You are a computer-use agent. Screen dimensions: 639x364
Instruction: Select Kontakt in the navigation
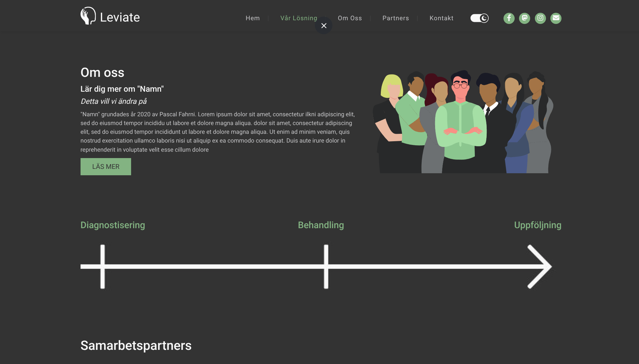pyautogui.click(x=442, y=18)
